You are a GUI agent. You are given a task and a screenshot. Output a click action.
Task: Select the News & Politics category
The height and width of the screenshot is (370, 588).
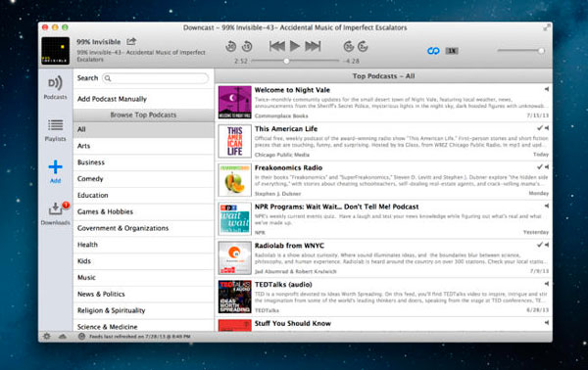tap(144, 294)
